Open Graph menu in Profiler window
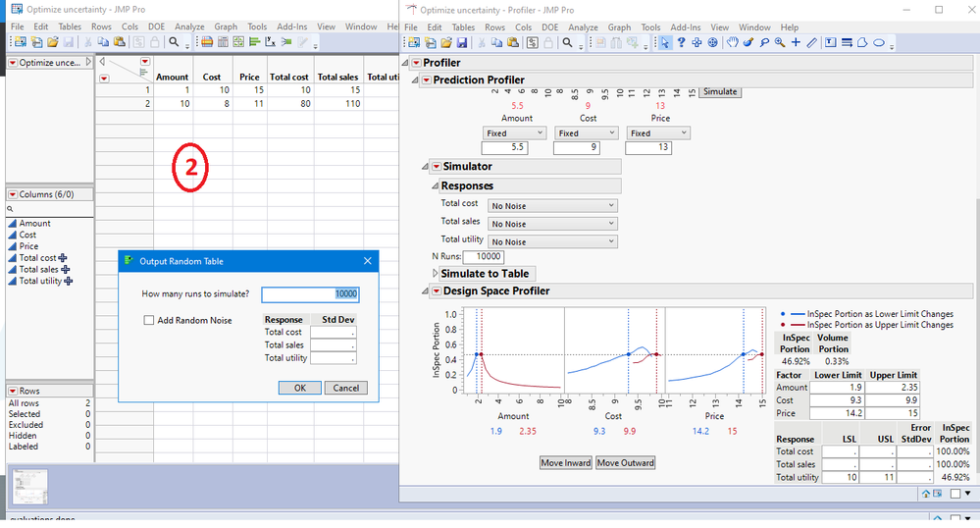Image resolution: width=980 pixels, height=528 pixels. coord(619,27)
